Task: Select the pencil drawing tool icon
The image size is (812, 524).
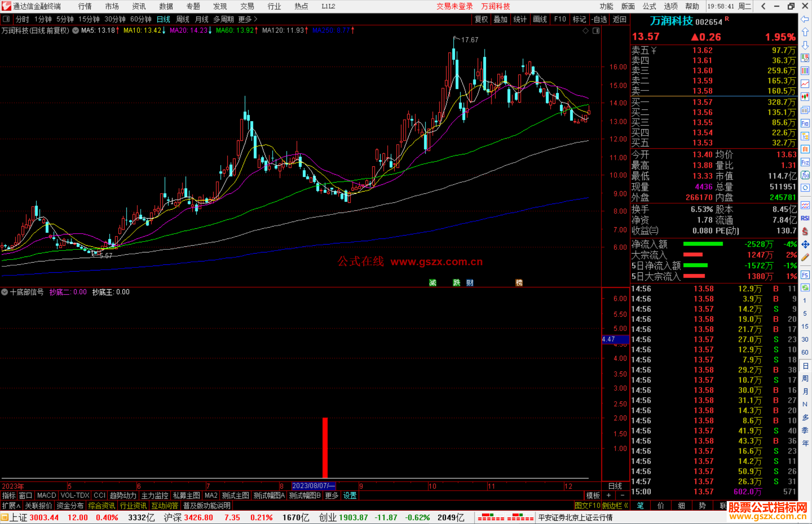Action: [805, 258]
